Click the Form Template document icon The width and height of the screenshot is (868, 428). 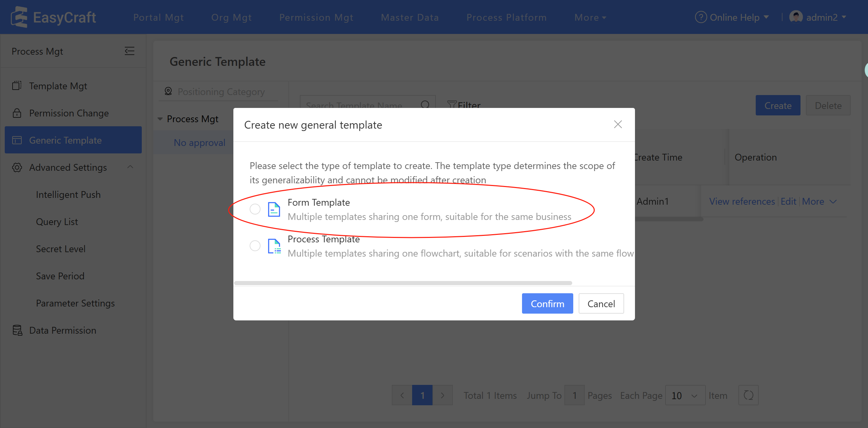pyautogui.click(x=274, y=209)
